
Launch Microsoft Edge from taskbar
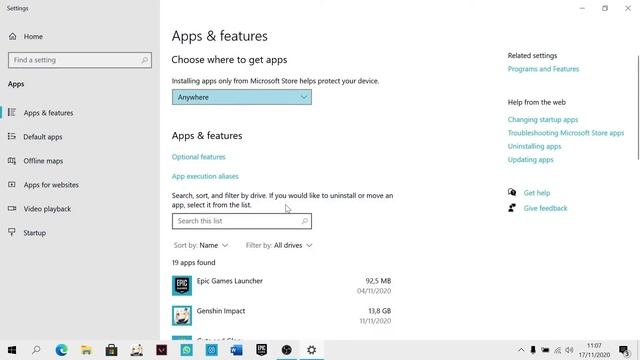(62, 350)
